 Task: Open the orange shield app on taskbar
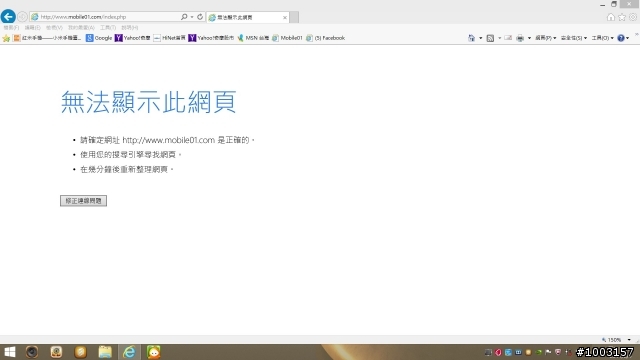(80, 352)
